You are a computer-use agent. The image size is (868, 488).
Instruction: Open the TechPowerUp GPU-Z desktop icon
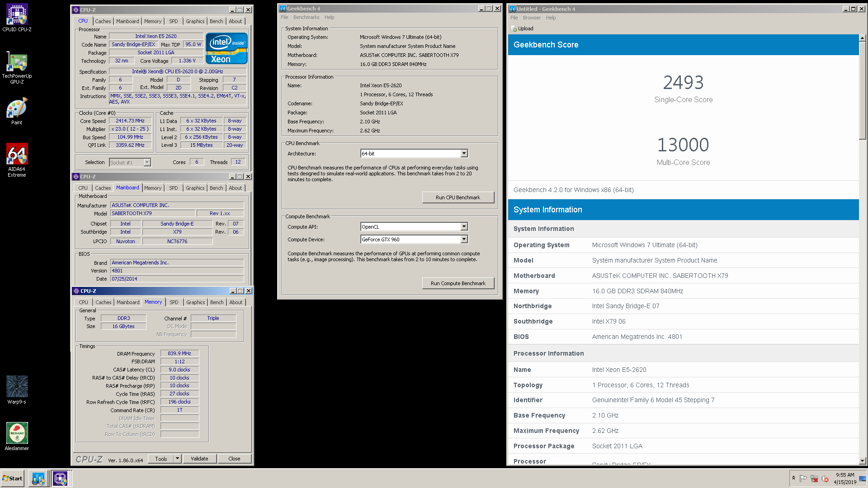(x=17, y=67)
